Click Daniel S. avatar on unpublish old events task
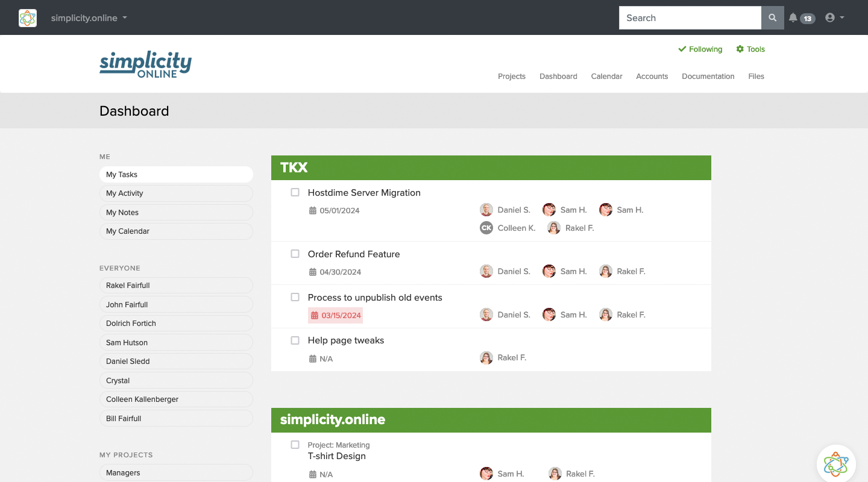Image resolution: width=868 pixels, height=482 pixels. pyautogui.click(x=486, y=315)
